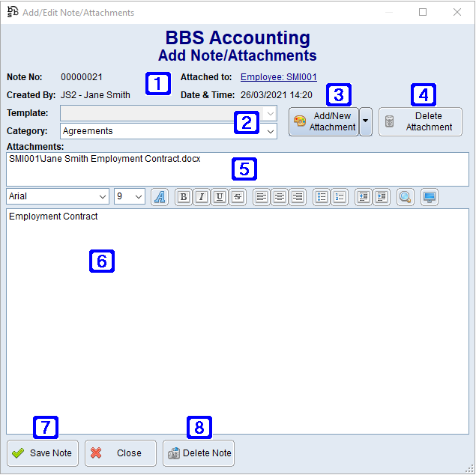
Task: Click the Close button
Action: (121, 453)
